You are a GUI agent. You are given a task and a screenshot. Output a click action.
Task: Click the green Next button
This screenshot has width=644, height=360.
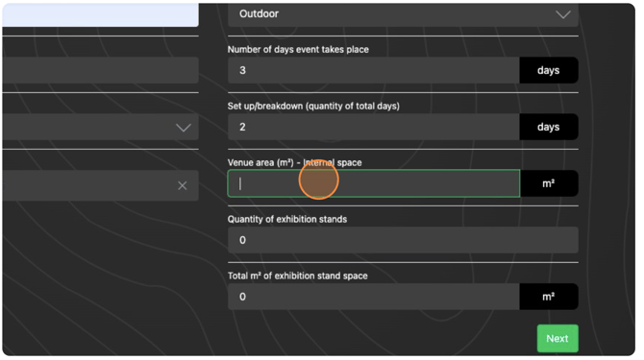(557, 338)
